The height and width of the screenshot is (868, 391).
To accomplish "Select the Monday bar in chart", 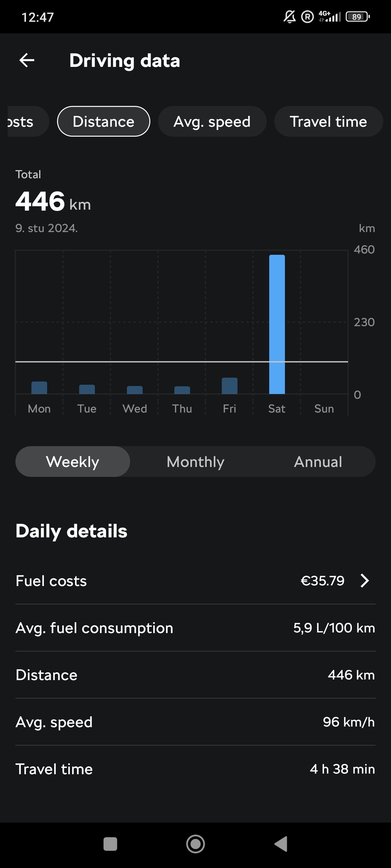I will 39,388.
